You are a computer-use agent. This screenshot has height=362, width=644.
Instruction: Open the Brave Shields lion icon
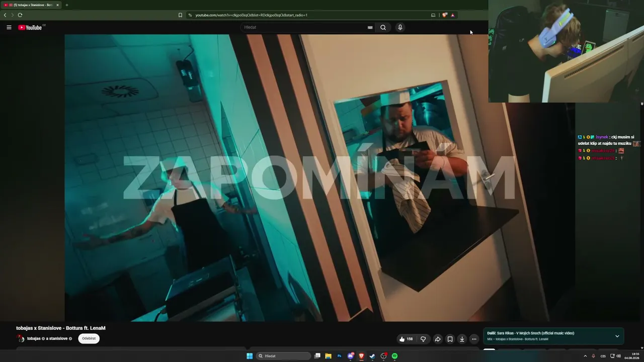tap(444, 15)
